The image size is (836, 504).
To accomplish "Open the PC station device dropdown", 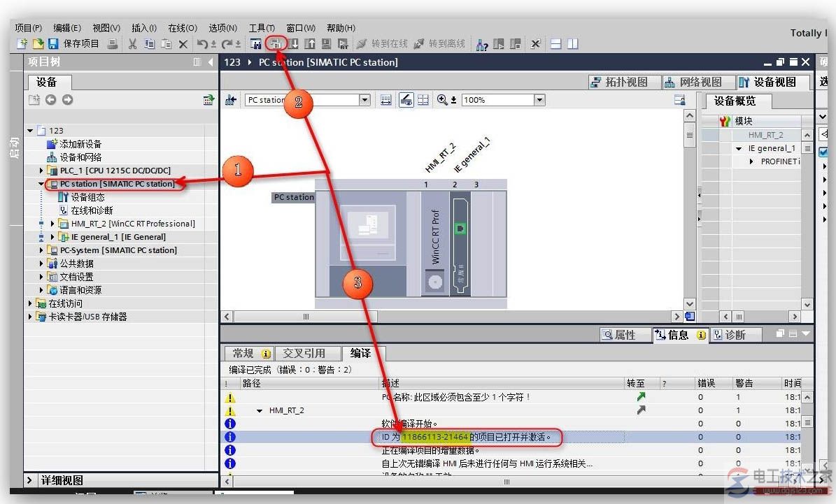I will tap(364, 100).
